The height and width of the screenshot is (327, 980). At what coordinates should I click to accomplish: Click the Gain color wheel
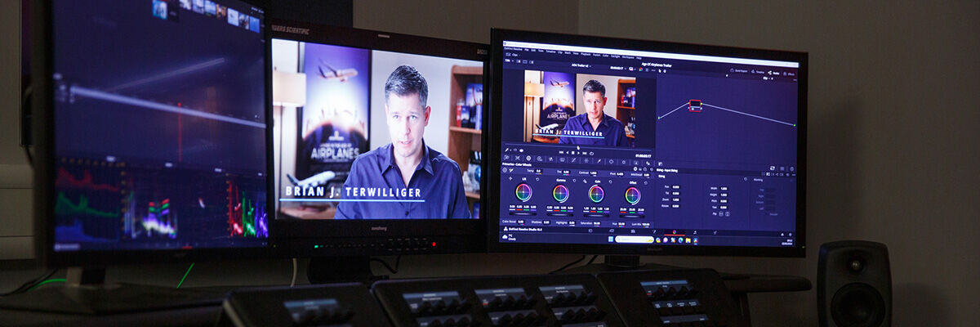pyautogui.click(x=596, y=195)
